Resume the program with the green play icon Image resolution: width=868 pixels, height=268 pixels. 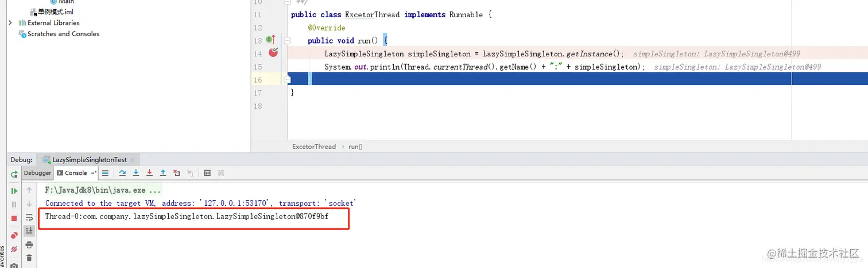(x=14, y=190)
